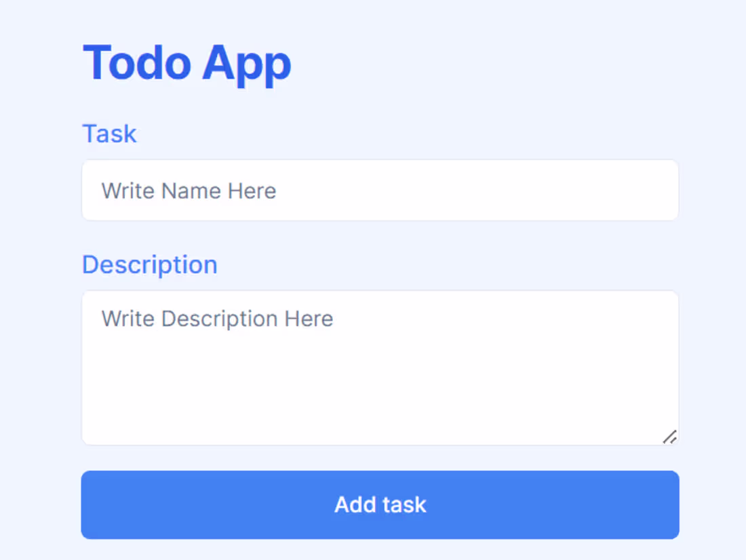This screenshot has height=560, width=746.
Task: Click the app title 'Todo App'
Action: (186, 62)
